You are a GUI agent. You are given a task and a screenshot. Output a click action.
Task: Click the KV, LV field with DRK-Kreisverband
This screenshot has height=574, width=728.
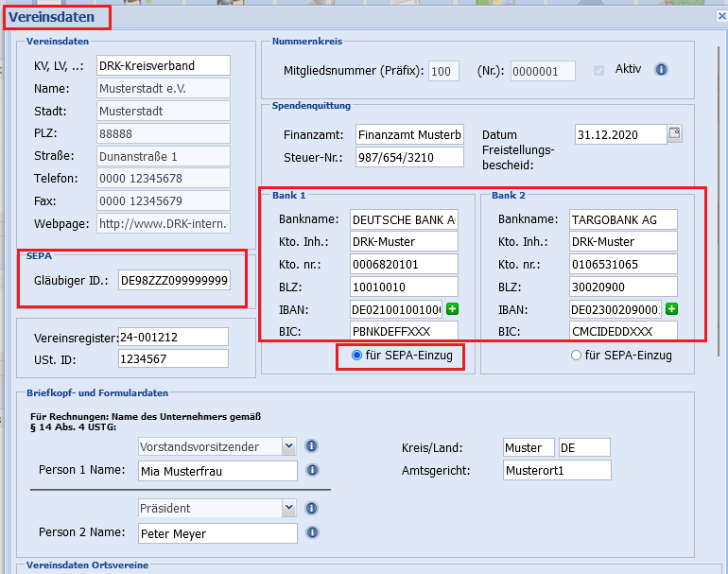point(163,65)
